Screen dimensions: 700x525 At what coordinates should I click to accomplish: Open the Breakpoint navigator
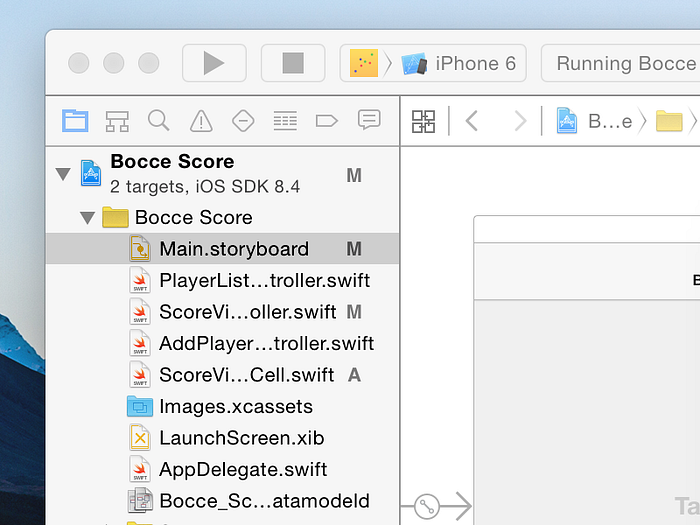pyautogui.click(x=327, y=121)
